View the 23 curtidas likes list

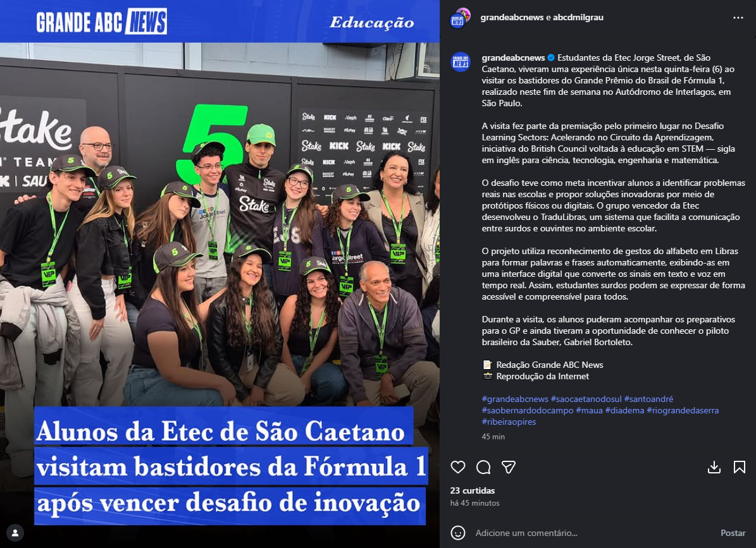tap(473, 490)
